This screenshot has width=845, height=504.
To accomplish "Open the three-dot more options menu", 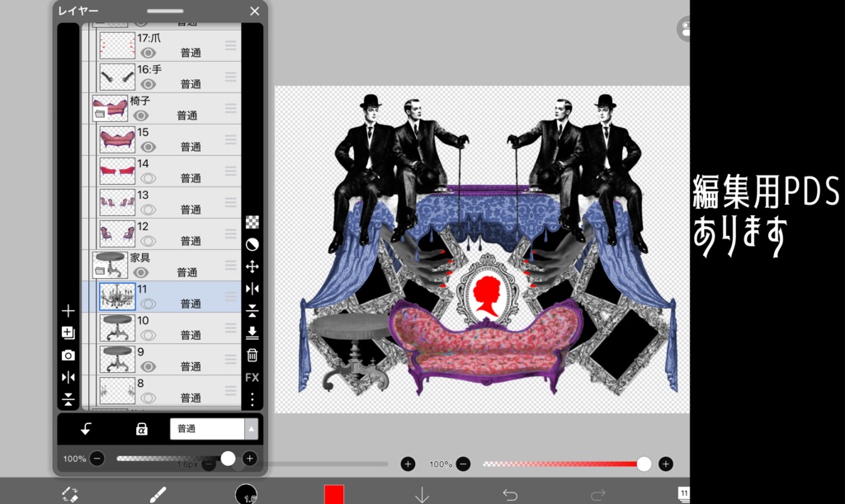I will point(253,399).
